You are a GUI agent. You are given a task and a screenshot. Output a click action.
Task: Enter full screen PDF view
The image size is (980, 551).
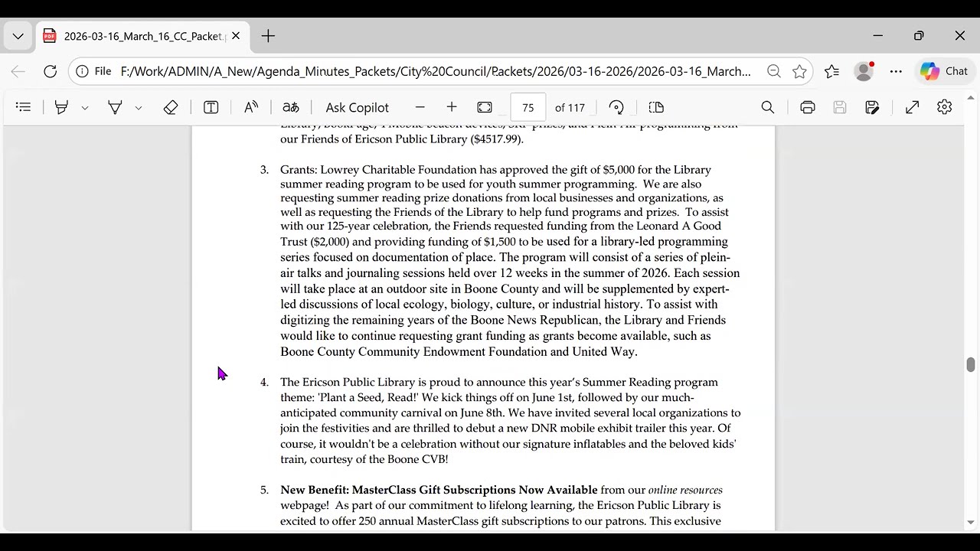912,108
